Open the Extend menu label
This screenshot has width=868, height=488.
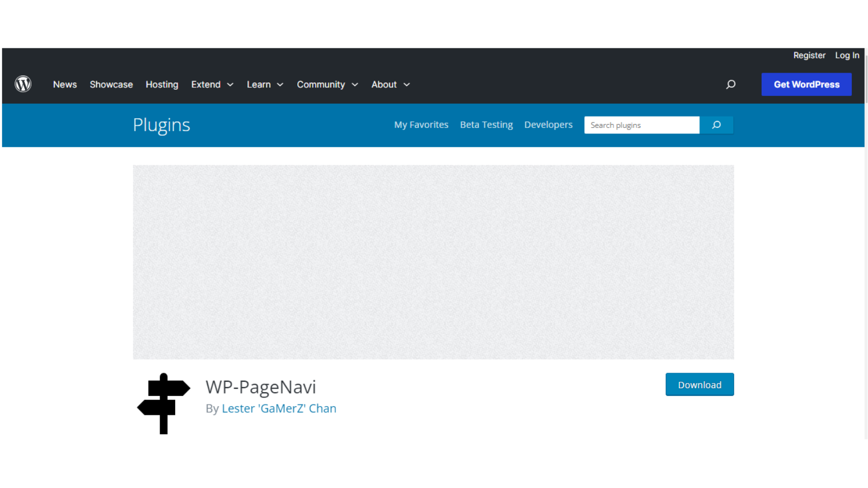point(206,85)
